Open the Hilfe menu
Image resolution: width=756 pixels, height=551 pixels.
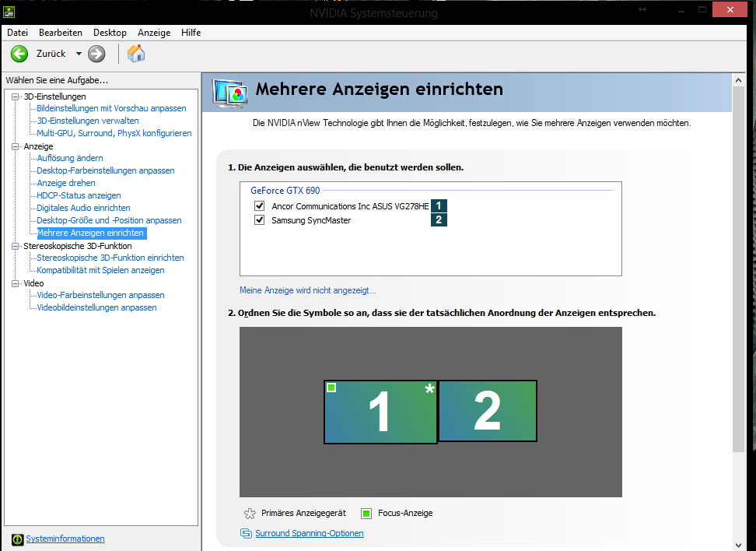tap(191, 33)
